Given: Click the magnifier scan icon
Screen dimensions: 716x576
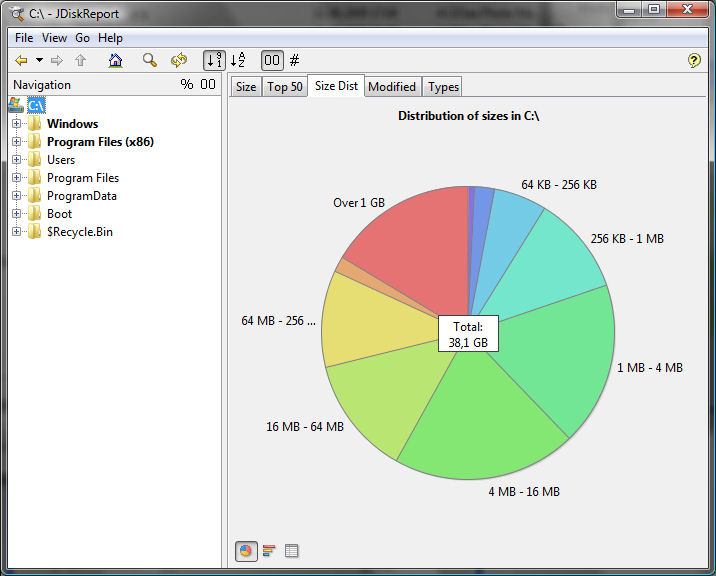Looking at the screenshot, I should [x=150, y=60].
